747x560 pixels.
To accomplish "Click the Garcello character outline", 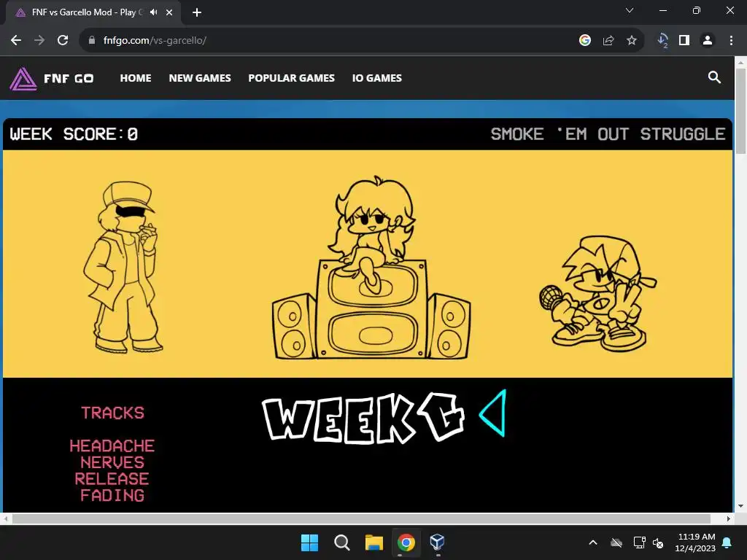I will click(123, 267).
